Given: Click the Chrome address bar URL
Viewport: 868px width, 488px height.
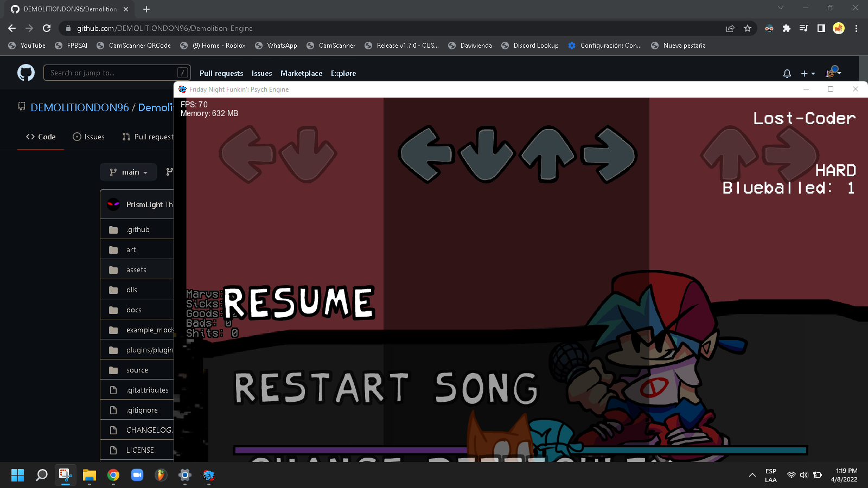Looking at the screenshot, I should 164,28.
